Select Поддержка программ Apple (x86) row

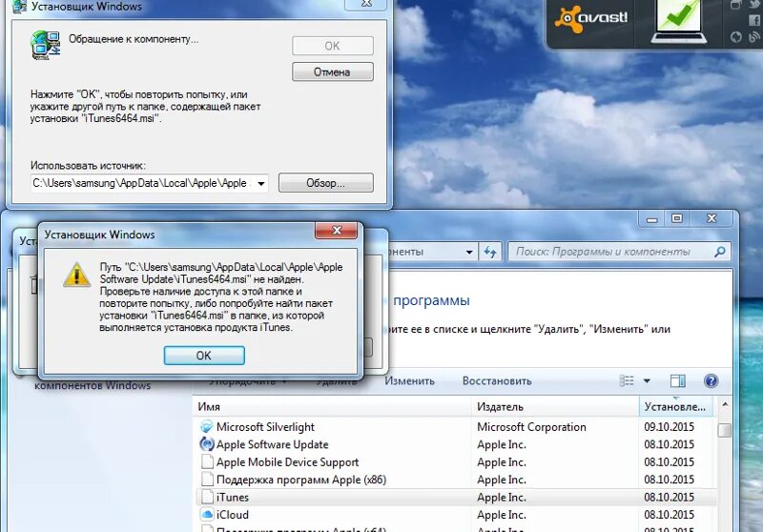(457, 480)
